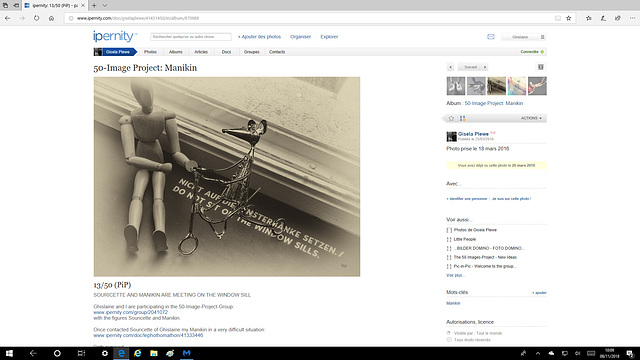Open the Albums tab
Image resolution: width=640 pixels, height=360 pixels.
[x=176, y=52]
